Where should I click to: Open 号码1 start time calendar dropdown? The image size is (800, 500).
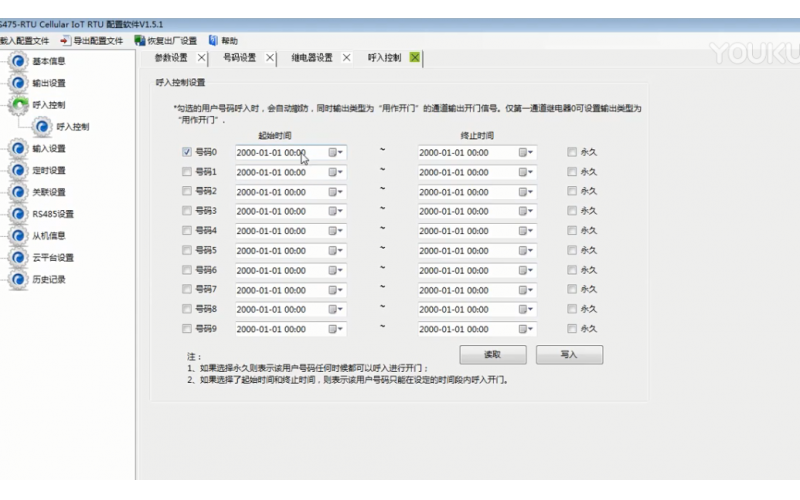coord(336,172)
